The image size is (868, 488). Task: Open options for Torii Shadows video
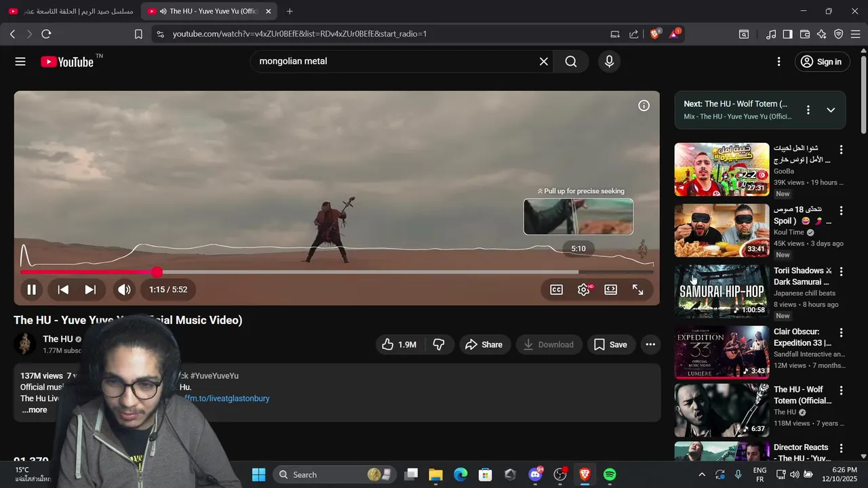coord(841,272)
